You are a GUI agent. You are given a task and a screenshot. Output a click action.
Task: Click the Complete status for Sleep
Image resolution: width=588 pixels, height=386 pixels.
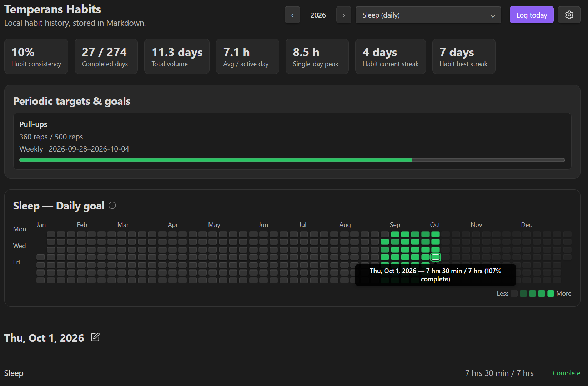pyautogui.click(x=566, y=373)
